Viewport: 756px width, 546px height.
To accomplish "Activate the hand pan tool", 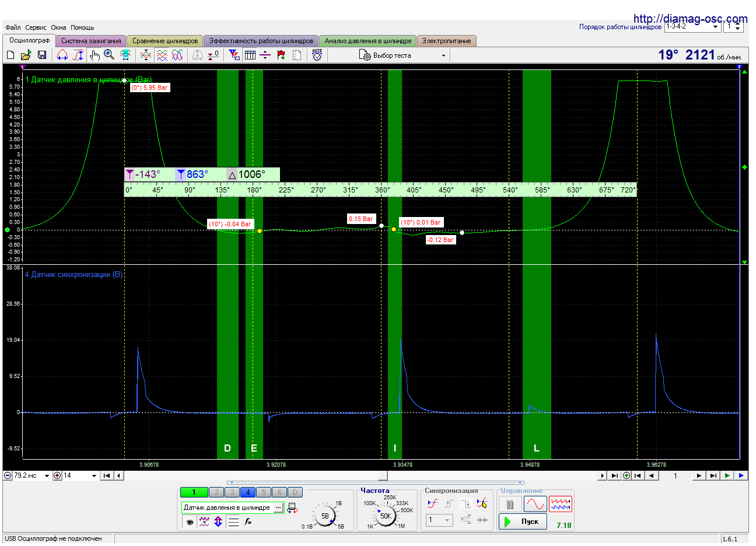I will pos(94,55).
